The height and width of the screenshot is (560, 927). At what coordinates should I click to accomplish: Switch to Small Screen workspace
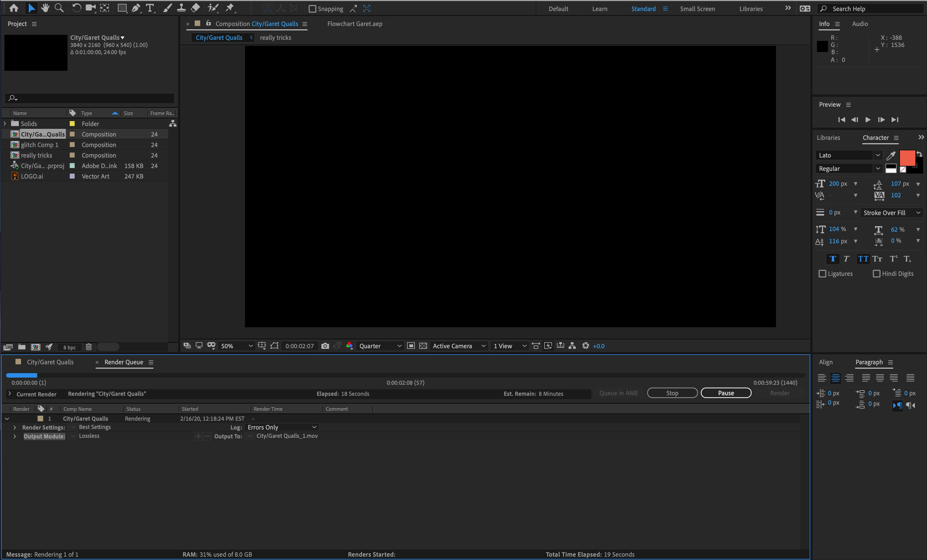pyautogui.click(x=697, y=9)
